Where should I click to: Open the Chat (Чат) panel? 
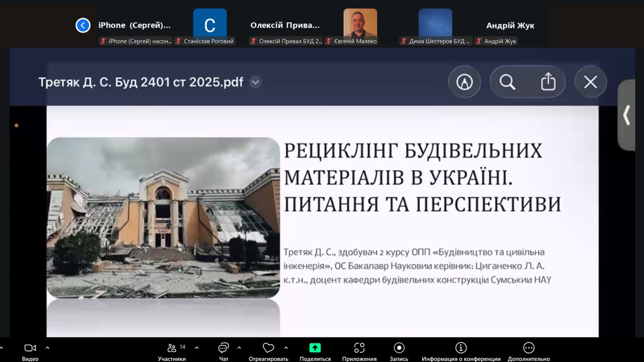tap(223, 351)
